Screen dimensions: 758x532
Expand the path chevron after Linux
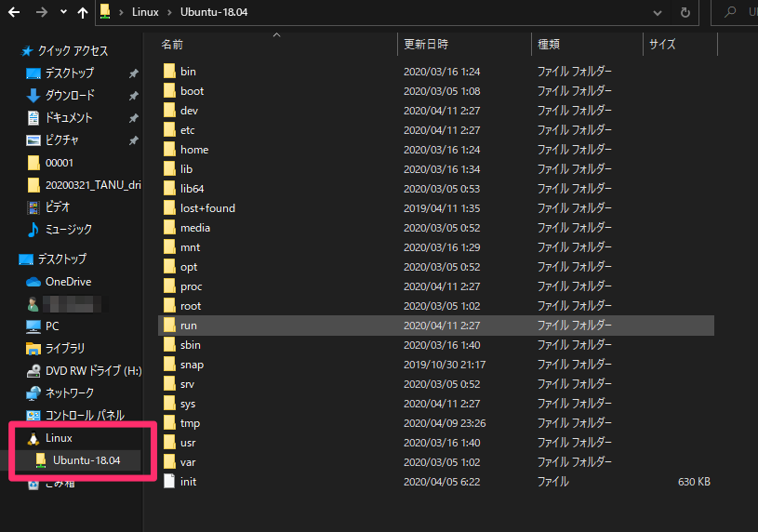169,12
